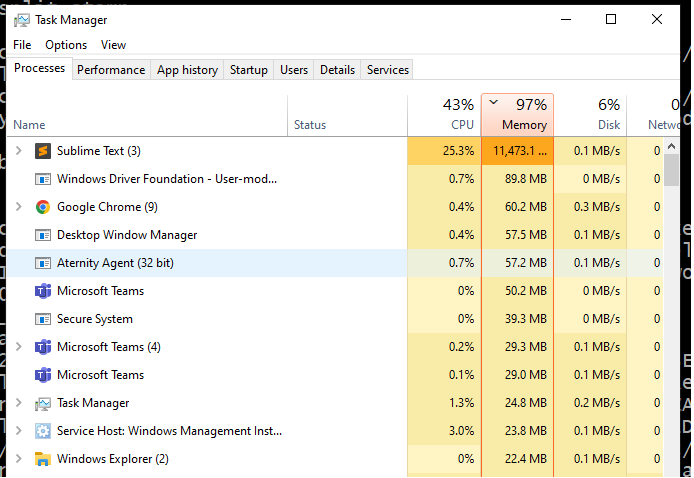Switch to the Performance tab
694x478 pixels.
tap(111, 70)
